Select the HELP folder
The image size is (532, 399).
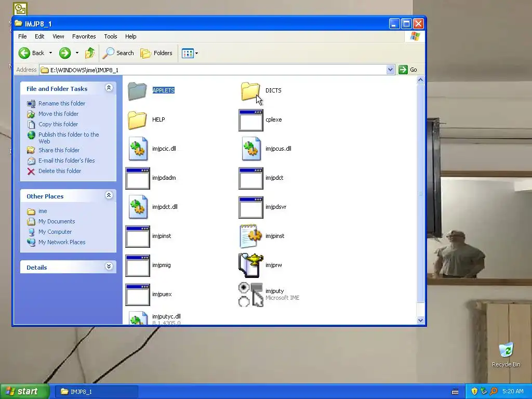146,120
